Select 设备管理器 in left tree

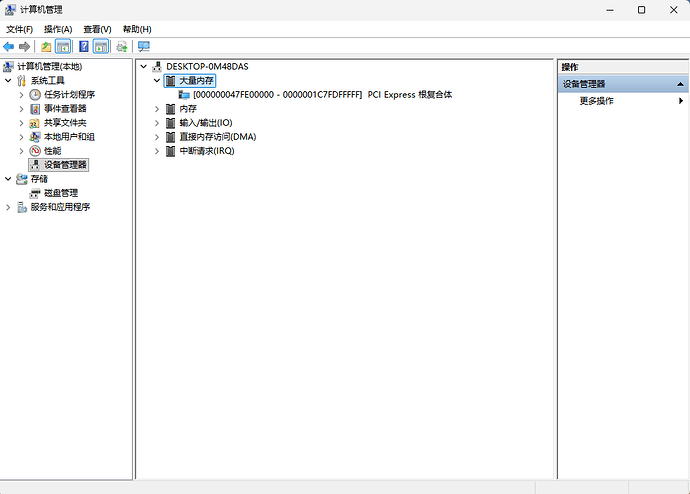point(59,165)
